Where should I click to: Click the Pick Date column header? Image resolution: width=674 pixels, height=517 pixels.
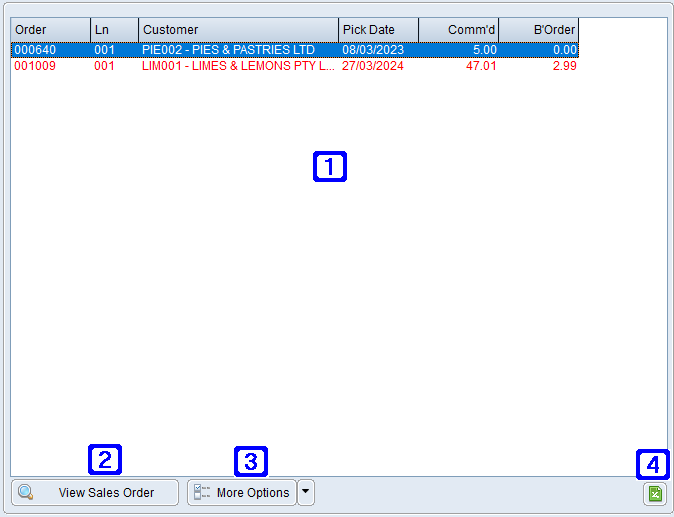coord(378,30)
